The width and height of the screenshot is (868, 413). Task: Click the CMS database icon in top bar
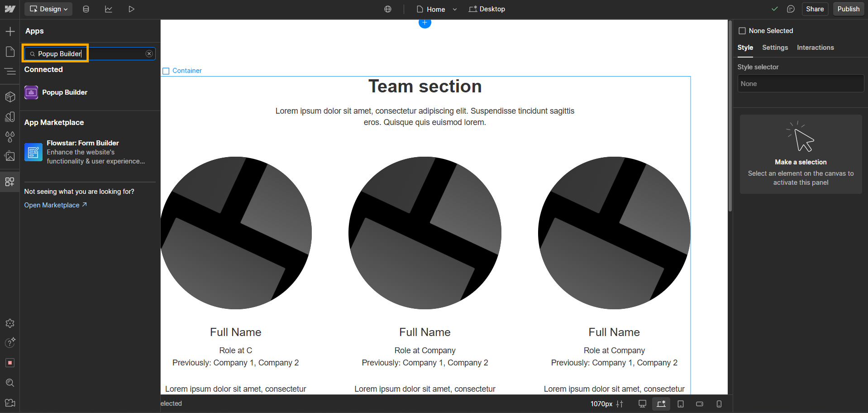point(86,9)
